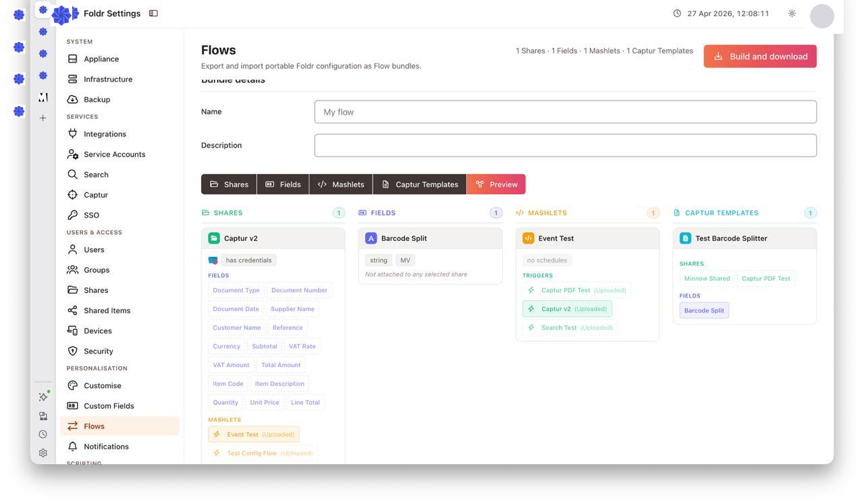Toggle light/dark theme with the sun icon
Screen dimensions: 864x504
click(x=791, y=12)
